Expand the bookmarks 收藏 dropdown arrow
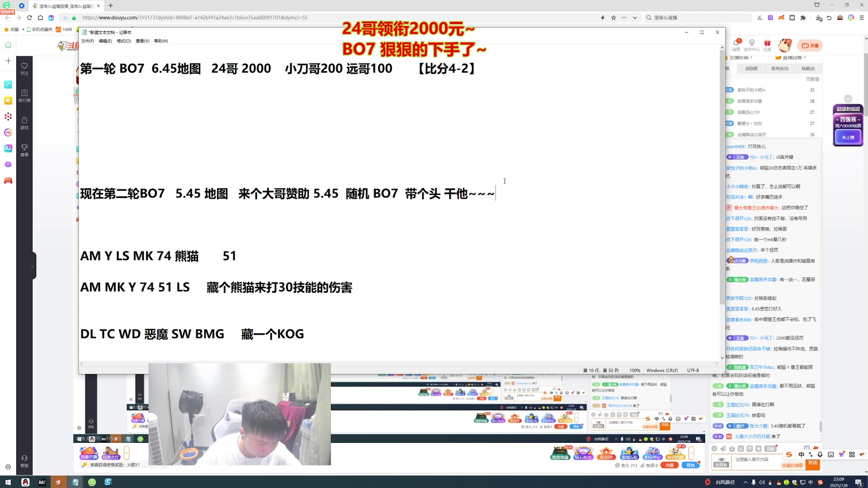Image resolution: width=868 pixels, height=488 pixels. (23, 29)
